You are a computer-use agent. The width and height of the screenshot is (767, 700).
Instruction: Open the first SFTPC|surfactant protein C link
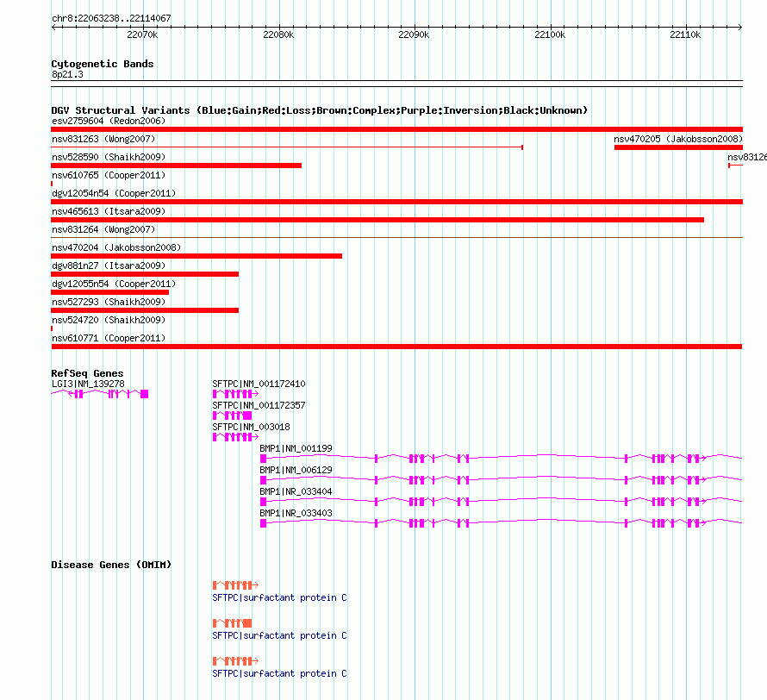(279, 597)
